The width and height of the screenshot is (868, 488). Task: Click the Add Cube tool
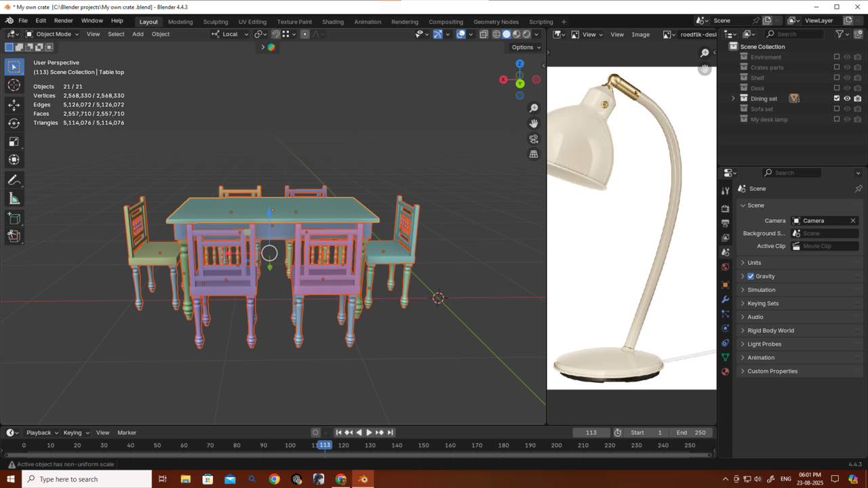(14, 218)
